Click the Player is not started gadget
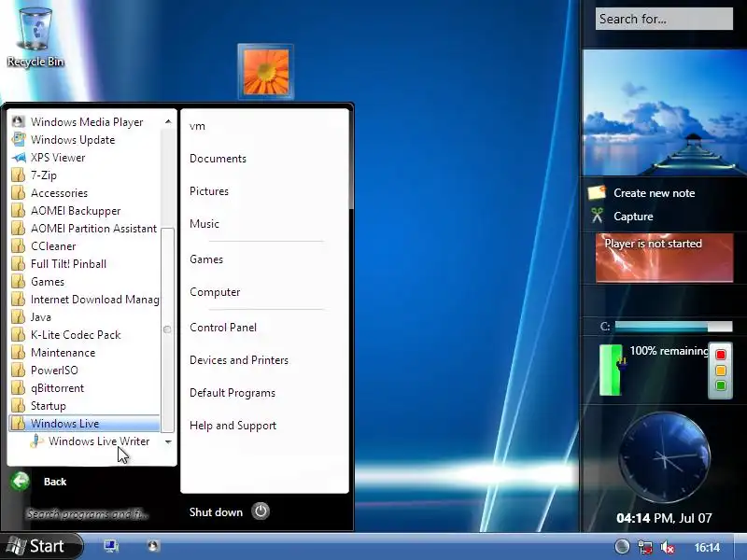Viewport: 747px width, 560px height. (x=664, y=258)
